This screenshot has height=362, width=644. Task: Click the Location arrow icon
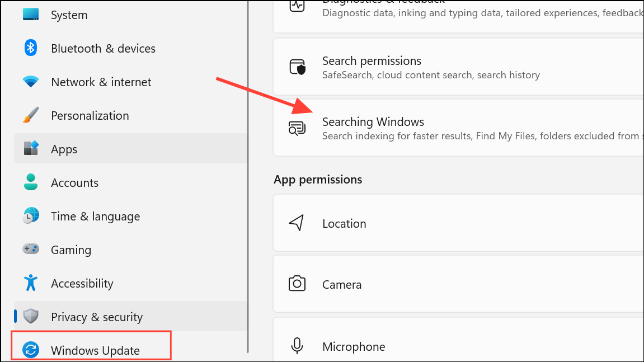coord(297,223)
